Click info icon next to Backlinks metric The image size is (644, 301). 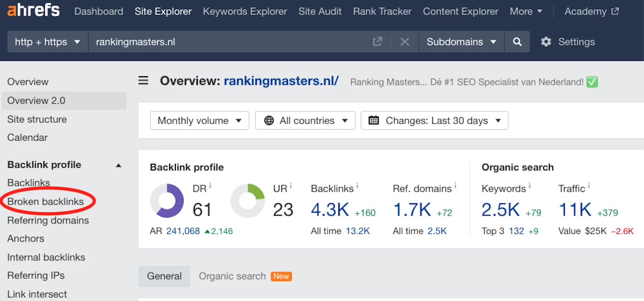pos(357,185)
